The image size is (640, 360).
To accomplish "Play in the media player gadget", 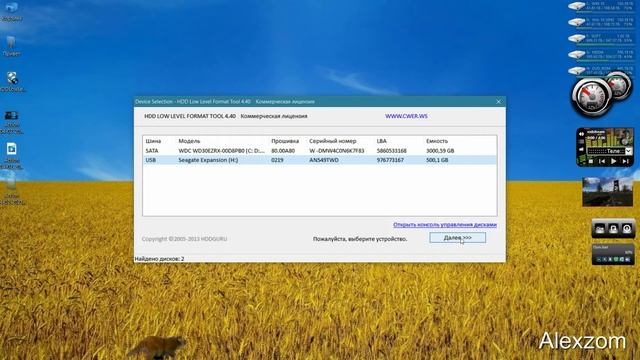I will click(613, 161).
